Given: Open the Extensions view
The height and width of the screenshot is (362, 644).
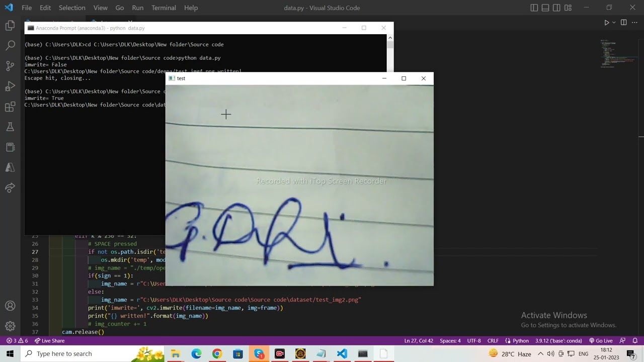Looking at the screenshot, I should tap(10, 107).
